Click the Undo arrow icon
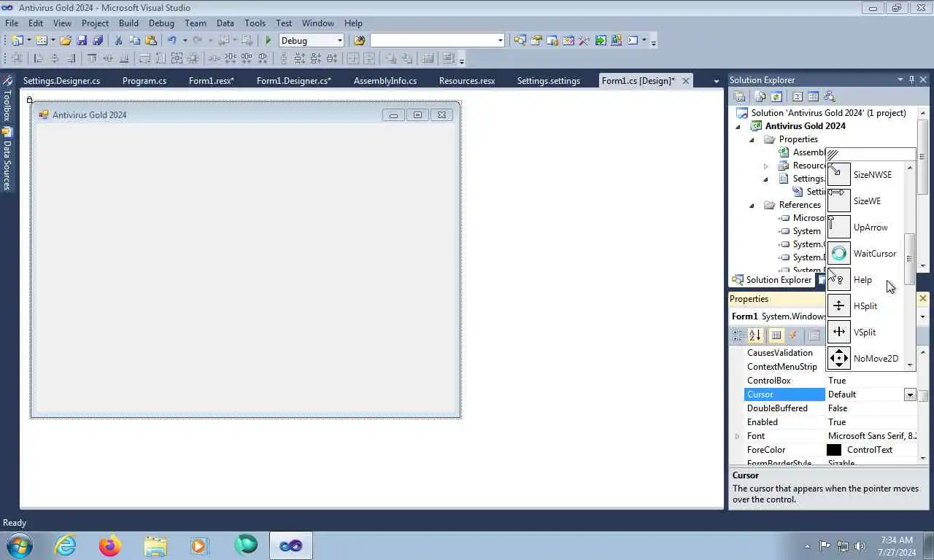This screenshot has height=560, width=934. [172, 41]
